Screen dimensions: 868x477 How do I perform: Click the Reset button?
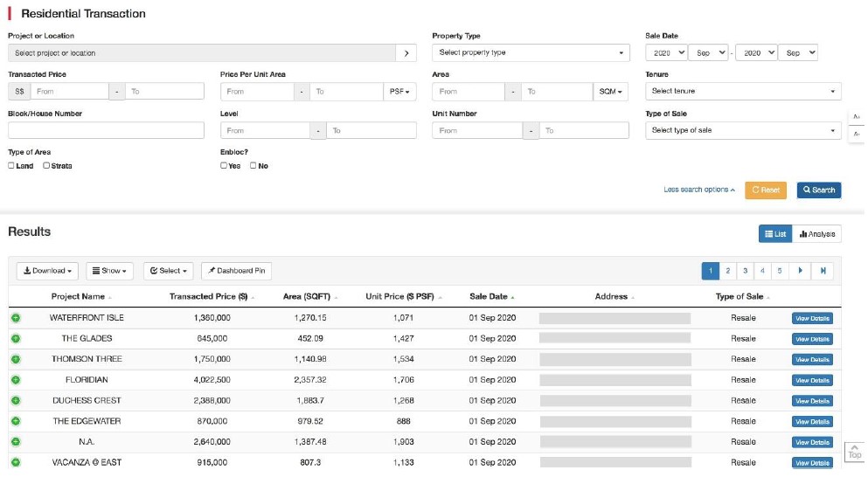click(x=766, y=190)
